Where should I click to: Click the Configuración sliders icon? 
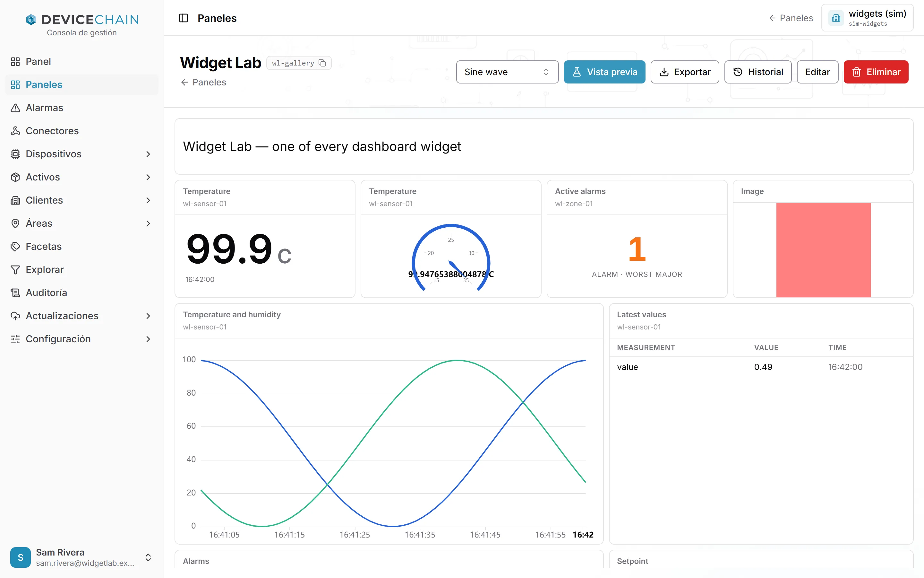tap(15, 339)
